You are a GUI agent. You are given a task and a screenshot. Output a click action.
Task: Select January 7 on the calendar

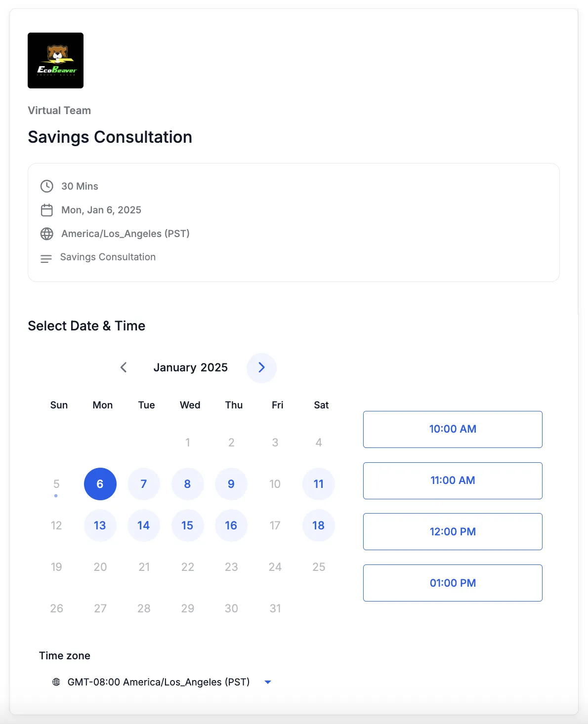[144, 484]
